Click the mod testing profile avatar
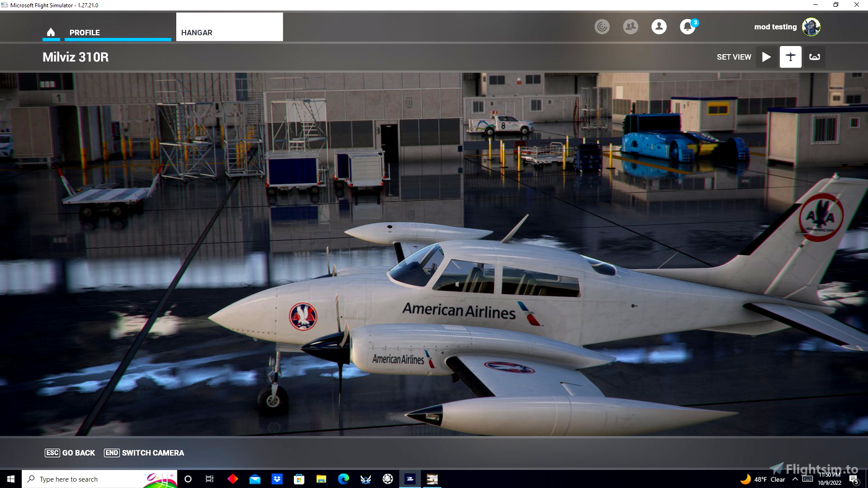The image size is (868, 488). pyautogui.click(x=811, y=27)
